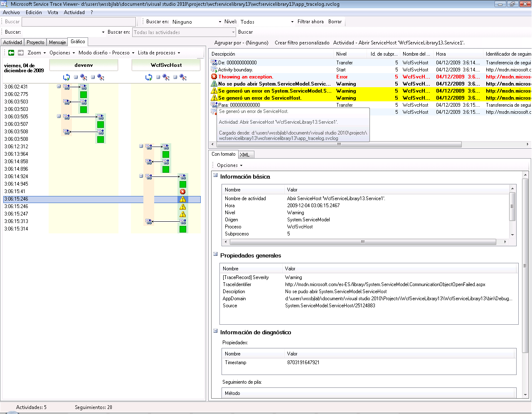The width and height of the screenshot is (532, 414).
Task: Click 'Agrupar por - (Ninguno)'
Action: (x=241, y=43)
